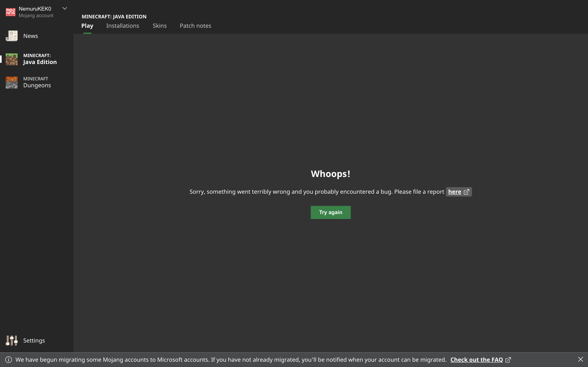Open the 'here' bug report link
Viewport: 588px width, 367px height.
coord(454,192)
